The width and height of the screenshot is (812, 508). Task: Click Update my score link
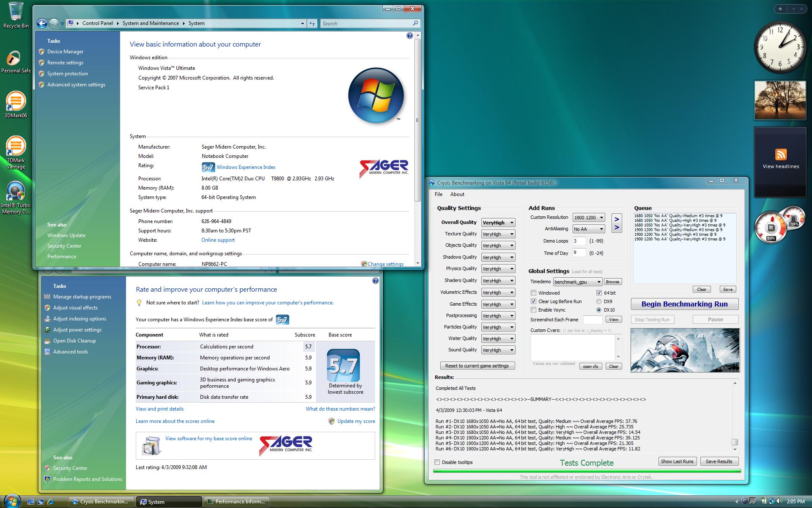(x=356, y=421)
